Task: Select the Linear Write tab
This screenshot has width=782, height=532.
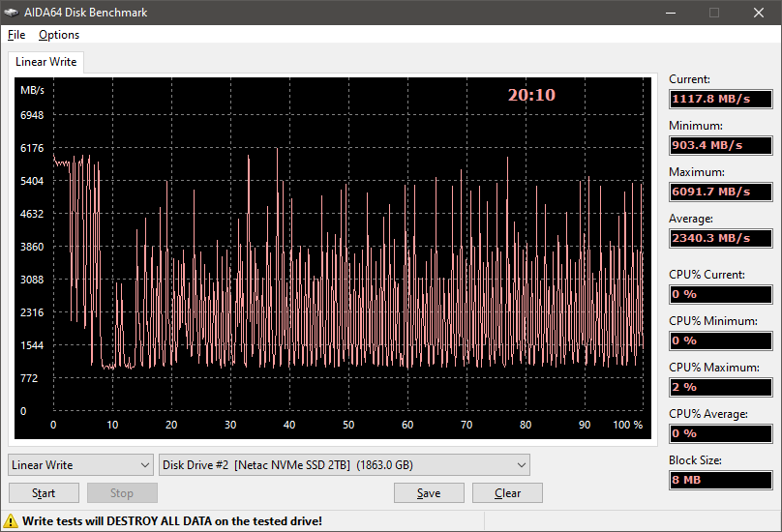Action: point(45,62)
